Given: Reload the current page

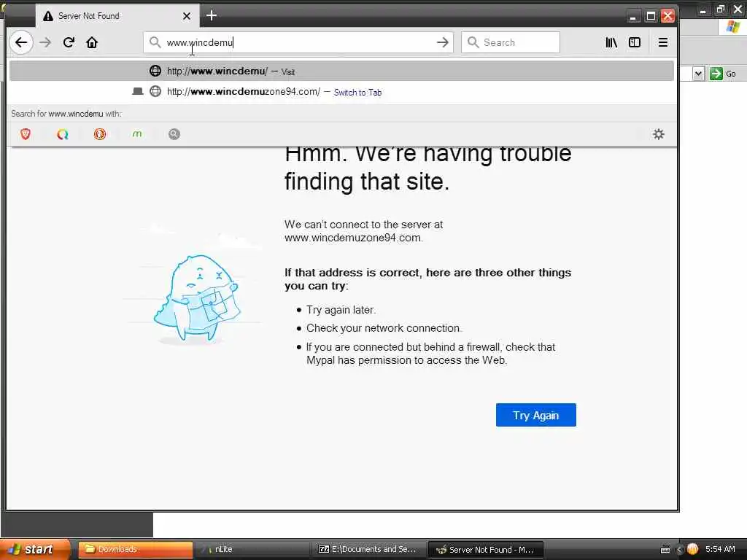Looking at the screenshot, I should [x=69, y=42].
